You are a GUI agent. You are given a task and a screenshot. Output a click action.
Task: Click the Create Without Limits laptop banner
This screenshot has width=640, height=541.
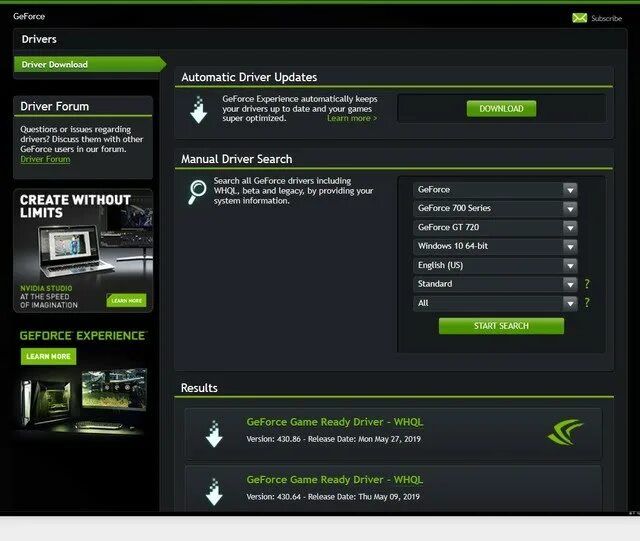click(83, 251)
